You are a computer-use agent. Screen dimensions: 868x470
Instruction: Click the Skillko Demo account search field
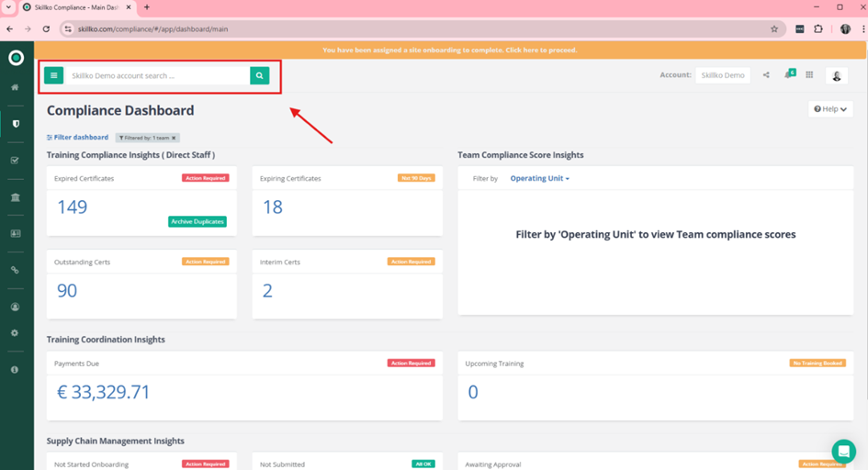tap(157, 76)
